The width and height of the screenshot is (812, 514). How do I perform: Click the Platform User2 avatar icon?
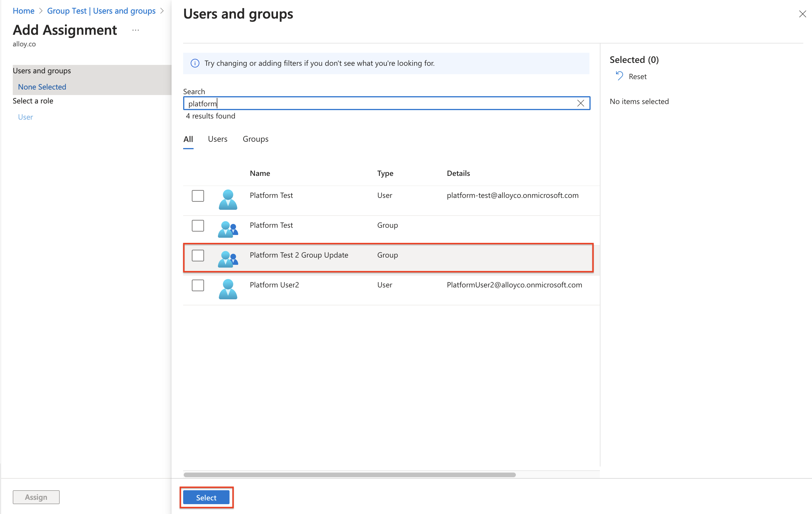click(228, 289)
